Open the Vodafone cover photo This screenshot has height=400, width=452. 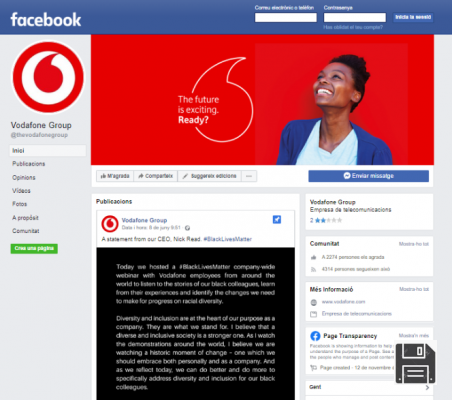pos(262,100)
